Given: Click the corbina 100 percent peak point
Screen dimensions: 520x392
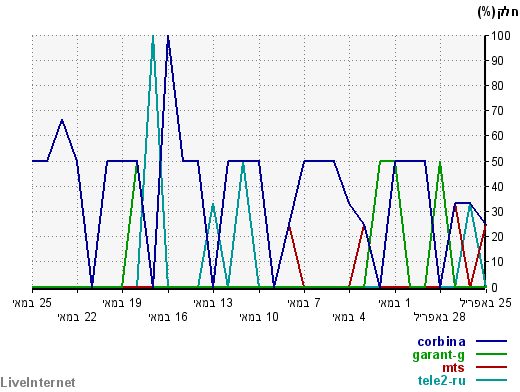Looking at the screenshot, I should click(168, 36).
